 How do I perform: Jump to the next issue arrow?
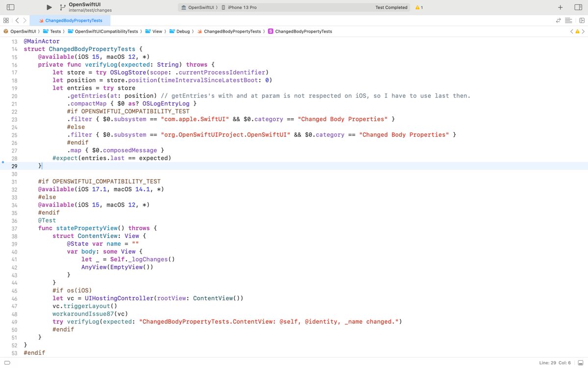[x=583, y=31]
